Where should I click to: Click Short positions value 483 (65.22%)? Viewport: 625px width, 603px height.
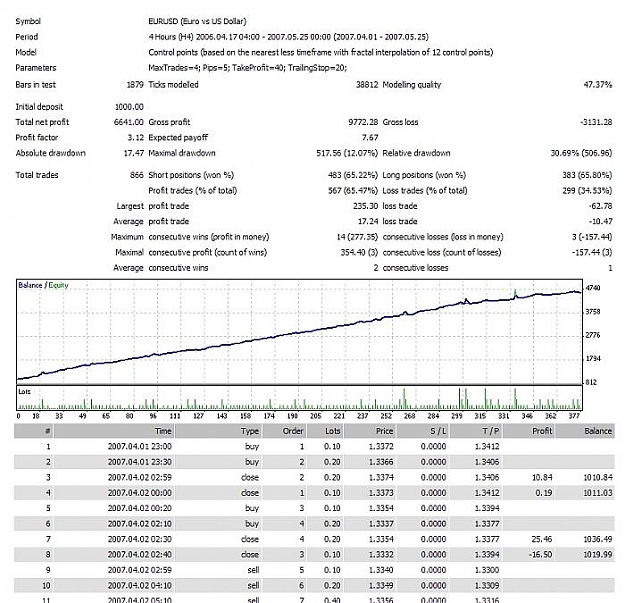pyautogui.click(x=352, y=175)
